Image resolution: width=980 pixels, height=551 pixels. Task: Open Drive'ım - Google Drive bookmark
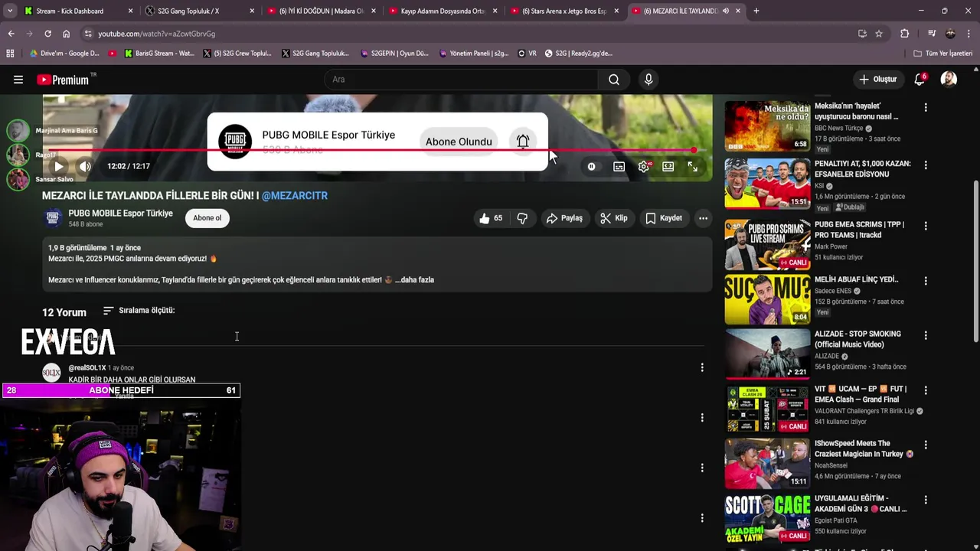65,54
